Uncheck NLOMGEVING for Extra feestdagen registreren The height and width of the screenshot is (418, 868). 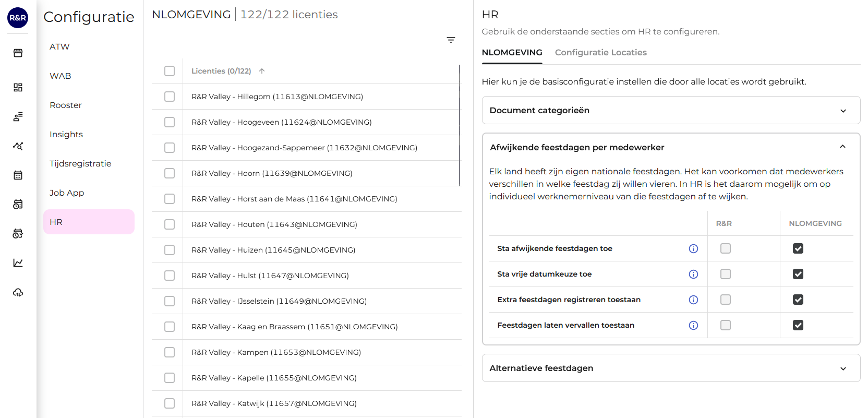(798, 300)
